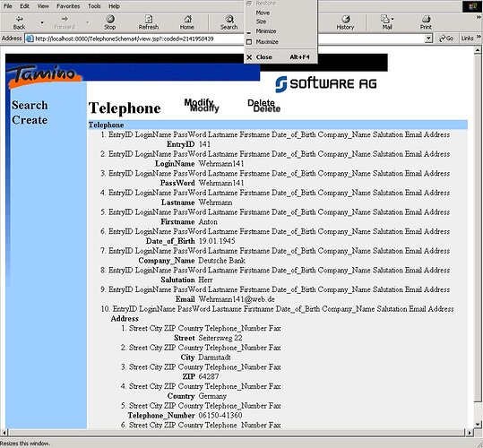
Task: Click the URL address field
Action: coord(228,39)
